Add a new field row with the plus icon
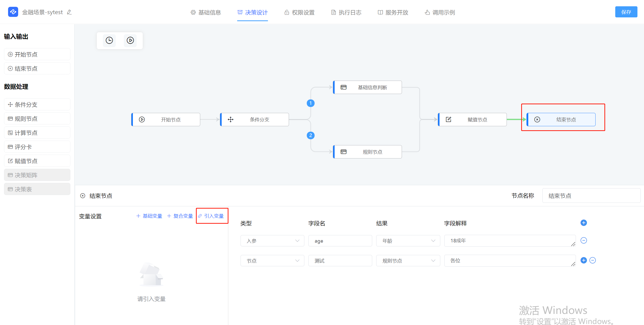 click(584, 223)
